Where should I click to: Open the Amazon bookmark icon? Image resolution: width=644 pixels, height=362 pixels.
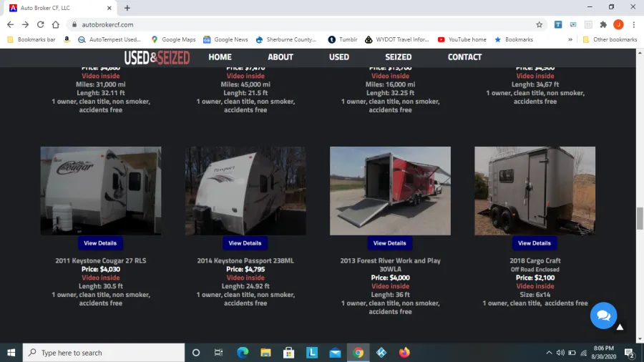click(67, 39)
